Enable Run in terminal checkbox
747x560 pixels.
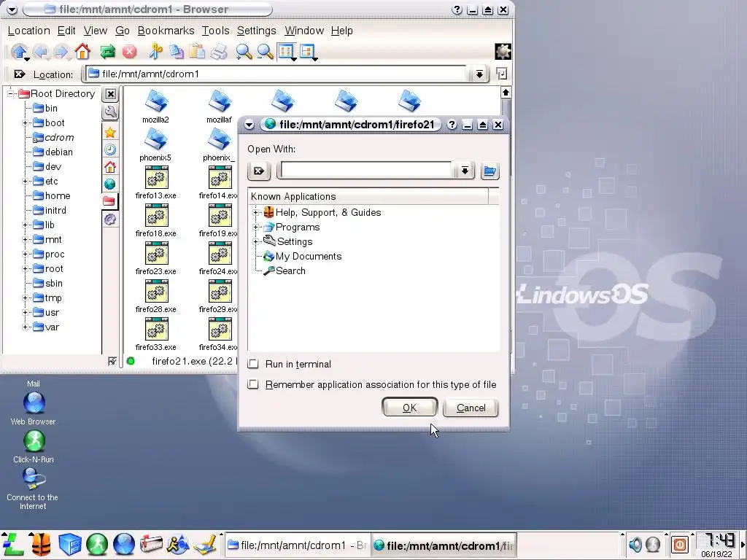[x=253, y=364]
